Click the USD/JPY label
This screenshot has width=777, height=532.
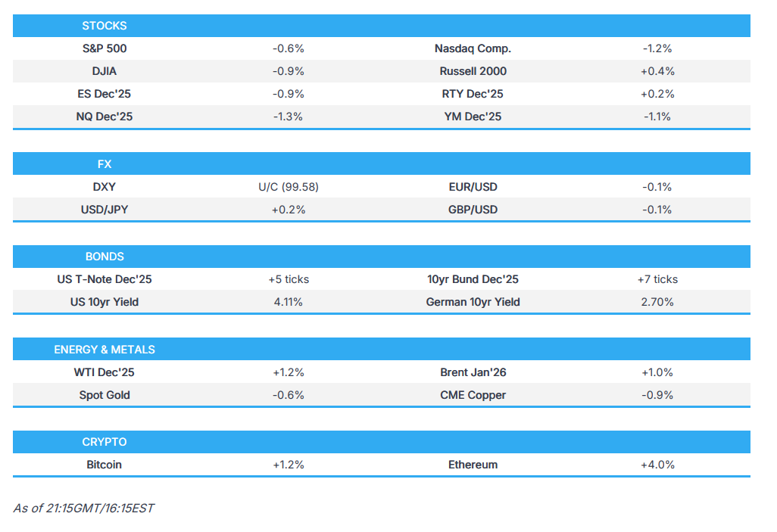coord(105,210)
